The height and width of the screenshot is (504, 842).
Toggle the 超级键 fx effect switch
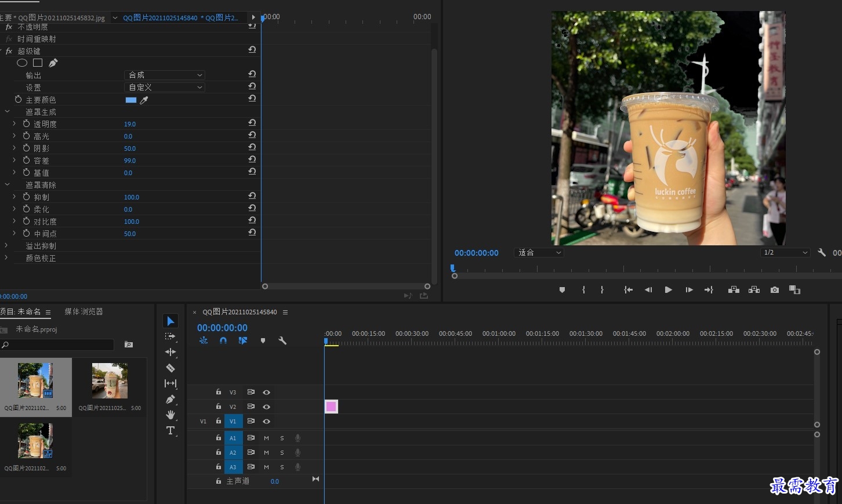9,51
